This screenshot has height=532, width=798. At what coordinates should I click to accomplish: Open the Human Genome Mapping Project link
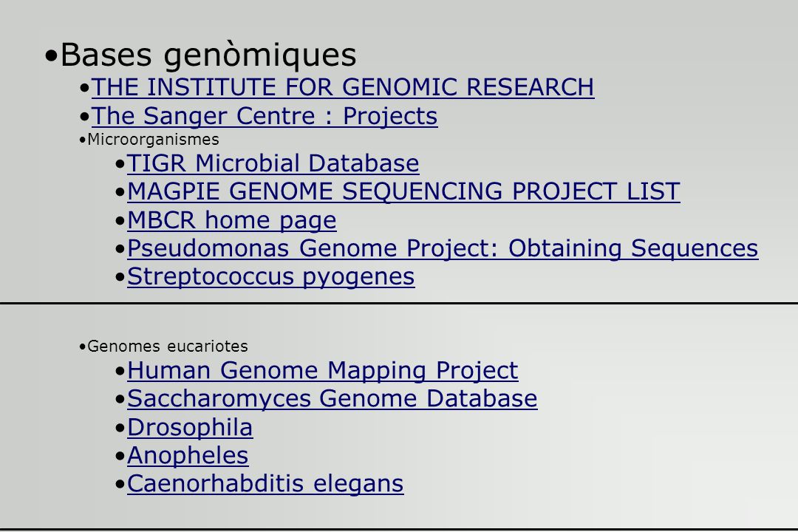point(323,371)
